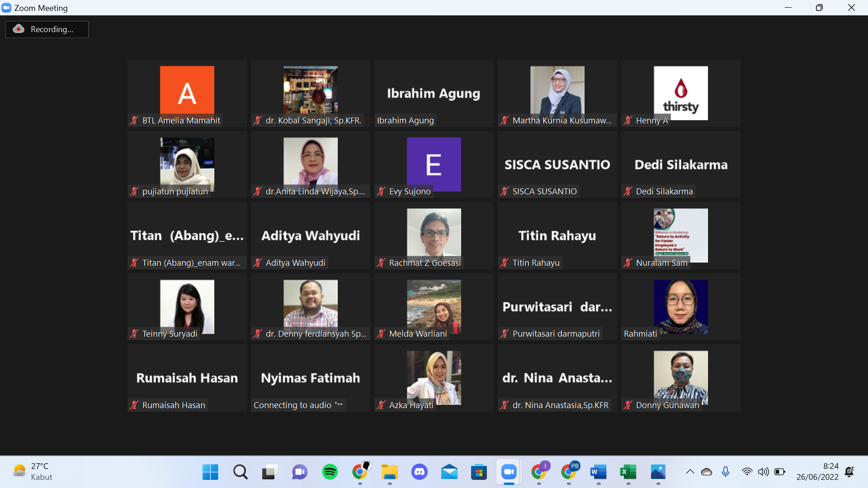The width and height of the screenshot is (868, 488).
Task: Click the Recording indicator button
Action: [x=47, y=29]
